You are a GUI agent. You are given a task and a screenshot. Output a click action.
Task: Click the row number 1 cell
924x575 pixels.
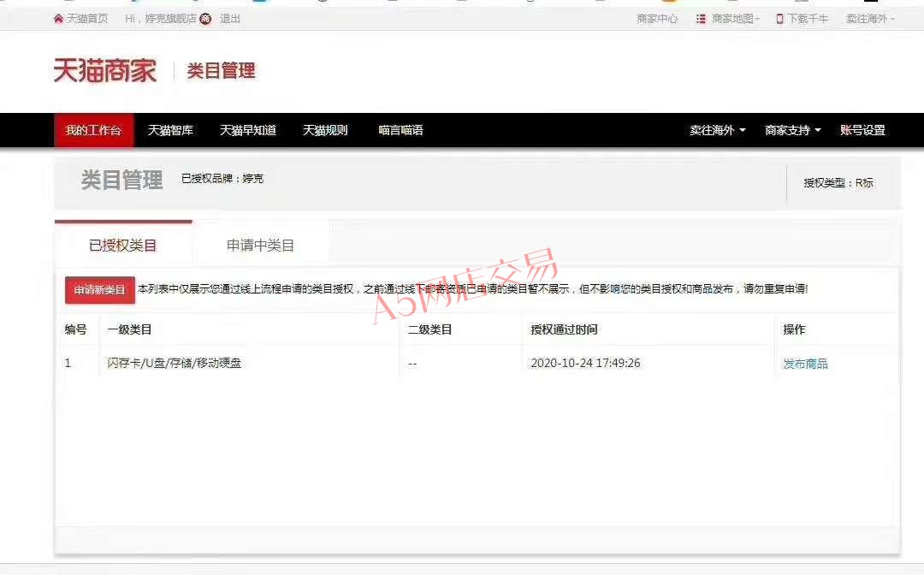[68, 364]
